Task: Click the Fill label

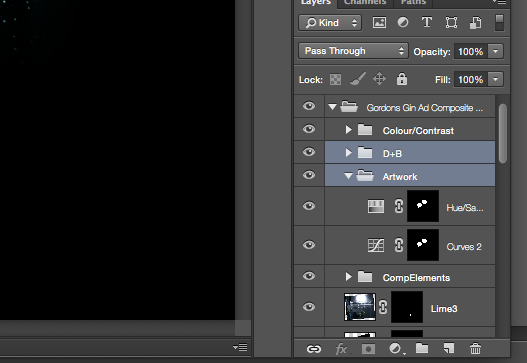Action: pyautogui.click(x=443, y=80)
